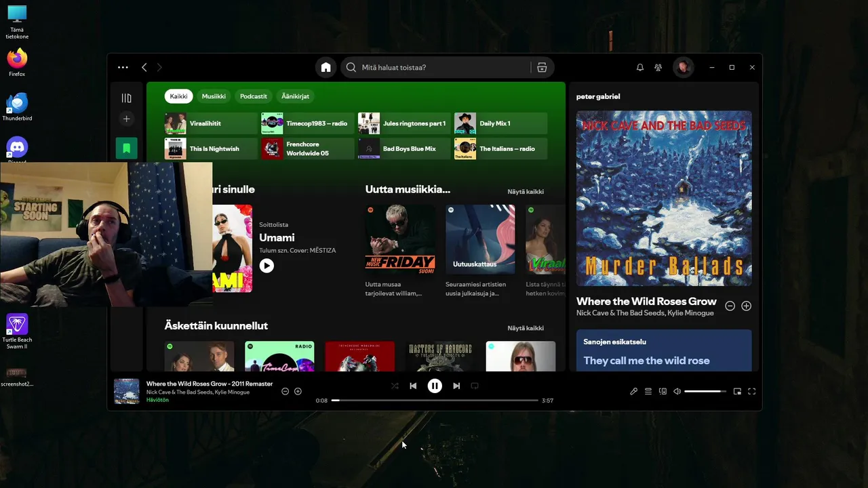
Task: Open the Uutuuskattaus playlist card
Action: coord(480,251)
